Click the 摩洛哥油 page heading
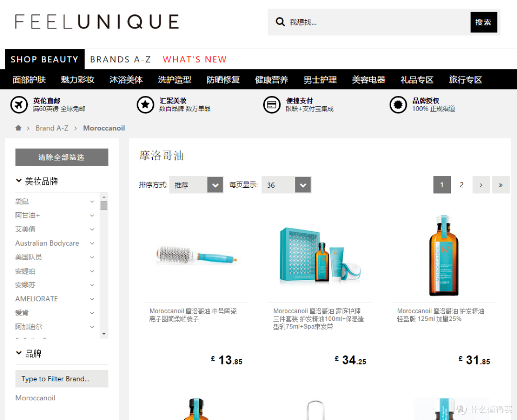 click(162, 155)
